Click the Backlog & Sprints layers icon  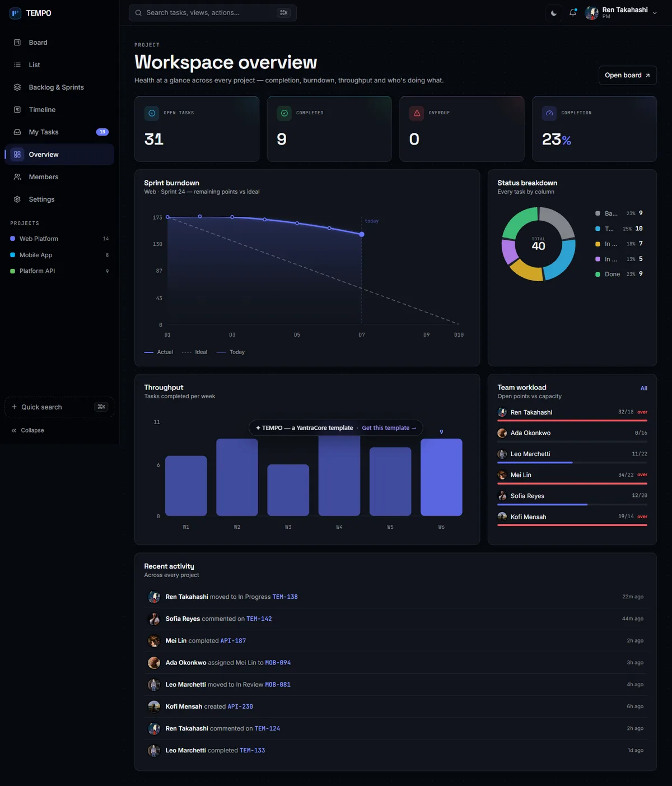[17, 87]
